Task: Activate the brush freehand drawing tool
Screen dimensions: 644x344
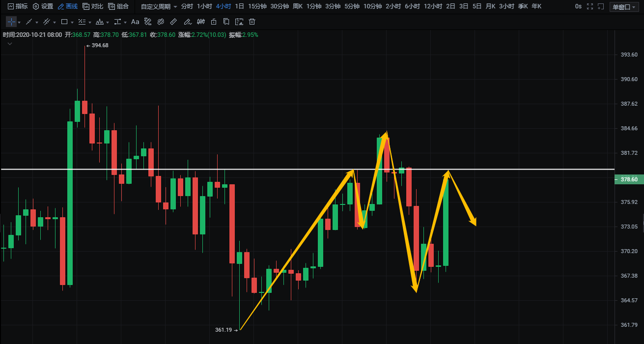Action: click(x=187, y=22)
